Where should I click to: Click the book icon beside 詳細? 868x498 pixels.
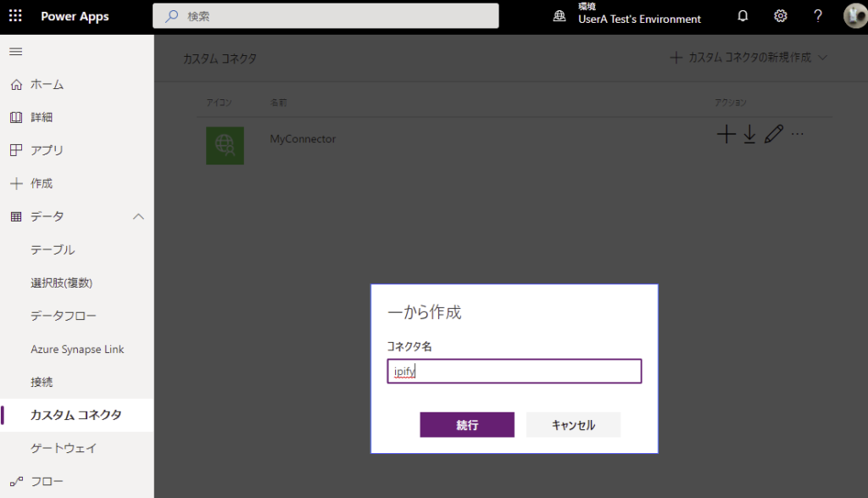click(17, 117)
